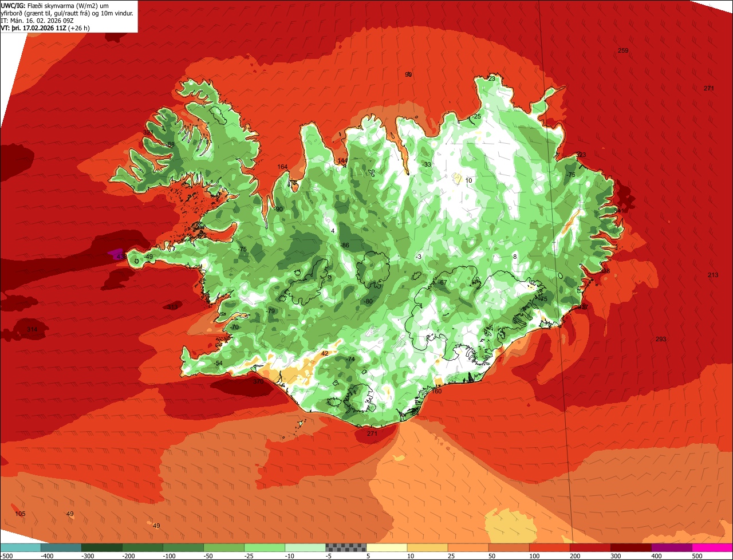
Task: Select the map value '-86' in central Iceland
Action: point(344,245)
